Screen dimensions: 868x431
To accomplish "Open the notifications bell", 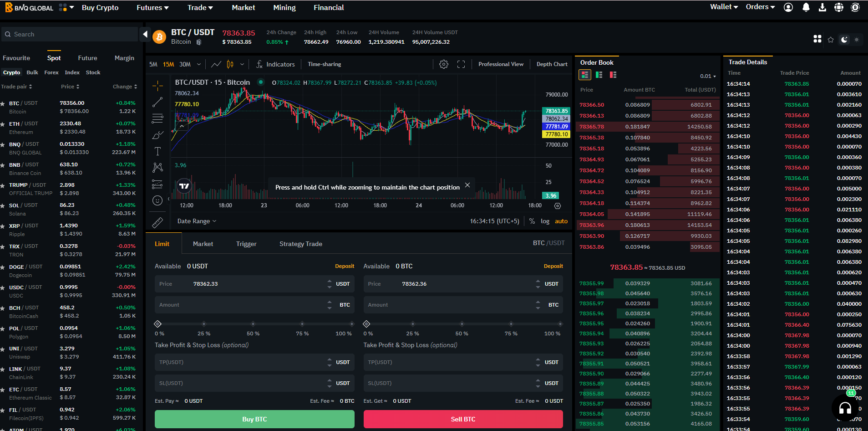I will [806, 7].
